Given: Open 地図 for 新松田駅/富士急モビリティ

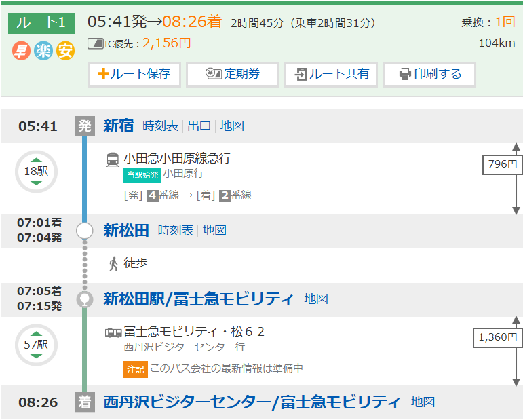Looking at the screenshot, I should 316,299.
